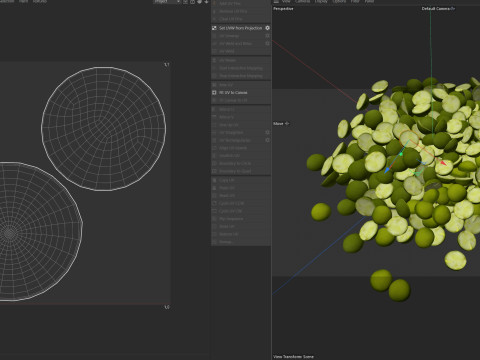Open options gear on UV Rectangularize row
480x360 pixels.
tap(267, 140)
